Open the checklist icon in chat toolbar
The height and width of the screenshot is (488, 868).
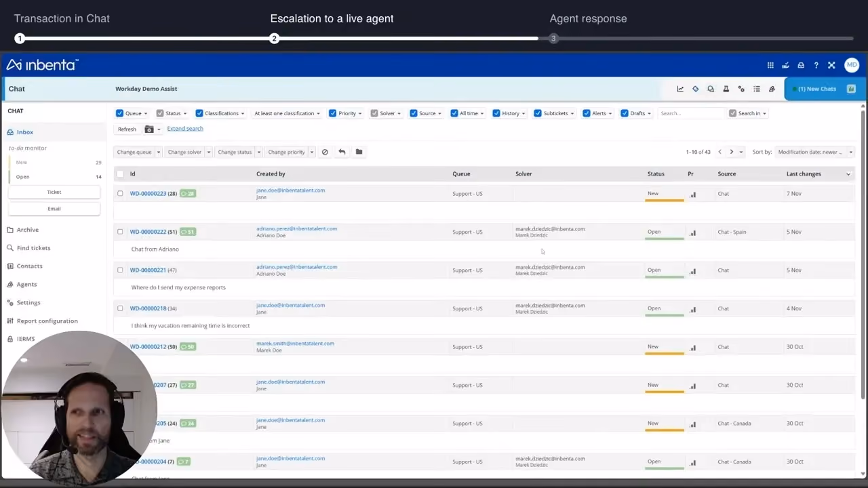point(757,89)
